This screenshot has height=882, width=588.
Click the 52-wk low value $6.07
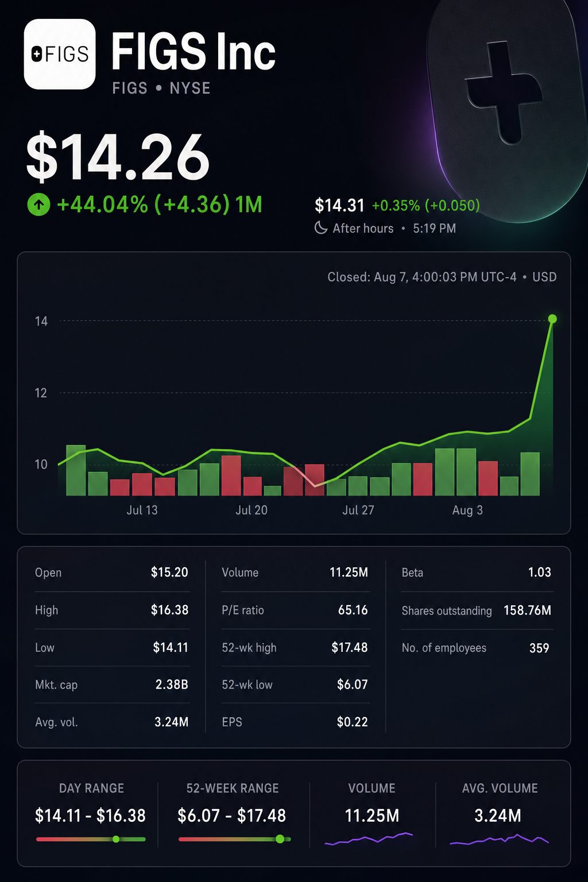tap(352, 684)
